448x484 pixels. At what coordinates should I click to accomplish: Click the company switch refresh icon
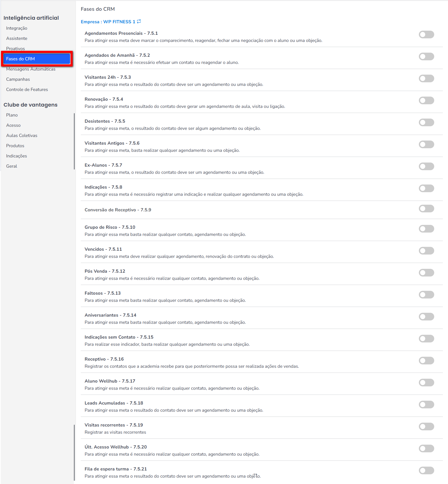tap(139, 21)
